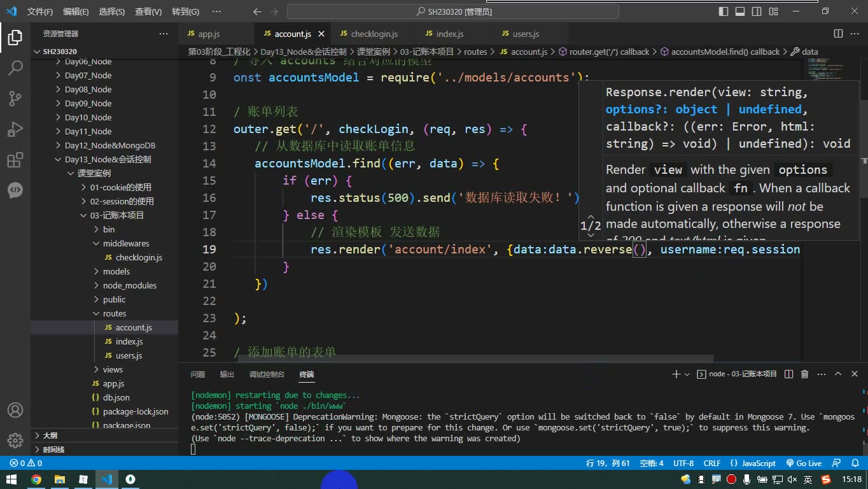Show errors and warnings in status bar
This screenshot has height=489, width=868.
(26, 464)
